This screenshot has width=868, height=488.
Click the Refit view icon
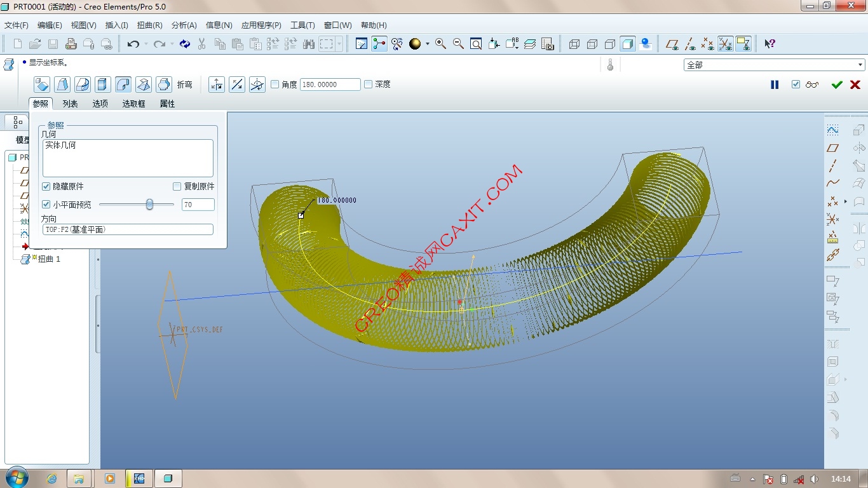pyautogui.click(x=476, y=44)
